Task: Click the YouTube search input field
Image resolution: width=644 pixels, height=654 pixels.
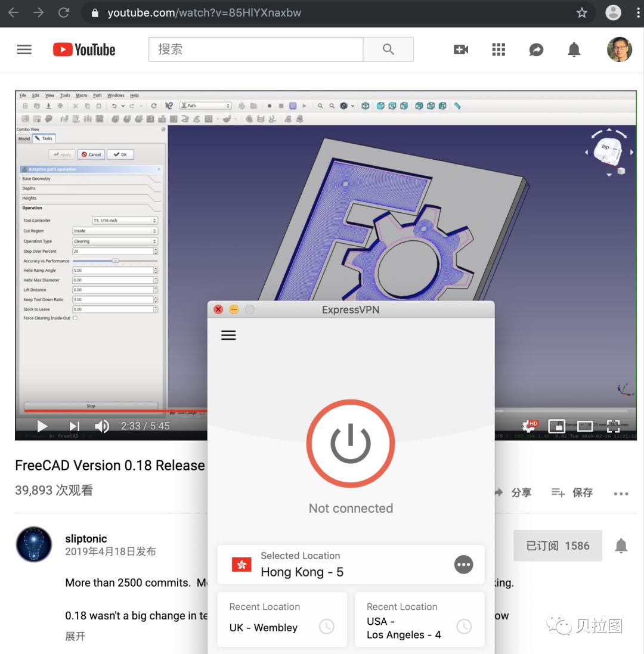Action: [255, 49]
